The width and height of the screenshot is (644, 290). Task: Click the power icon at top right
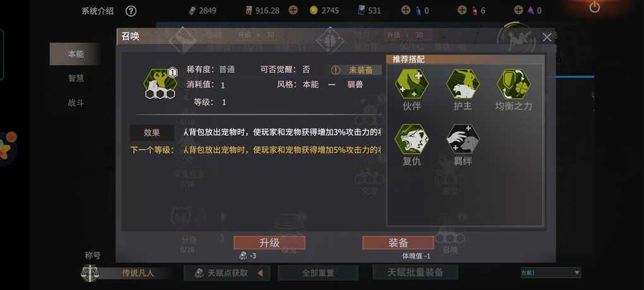coord(594,7)
